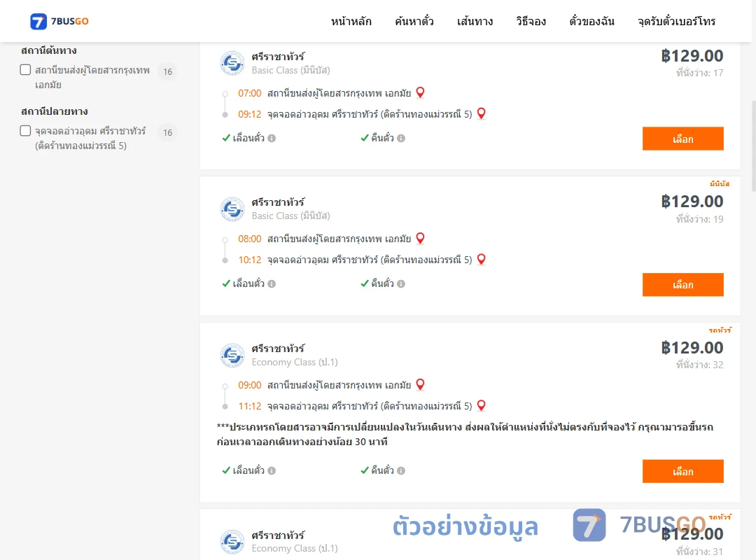Open จุดรับตั๋วเบอร์โทร menu item

676,21
